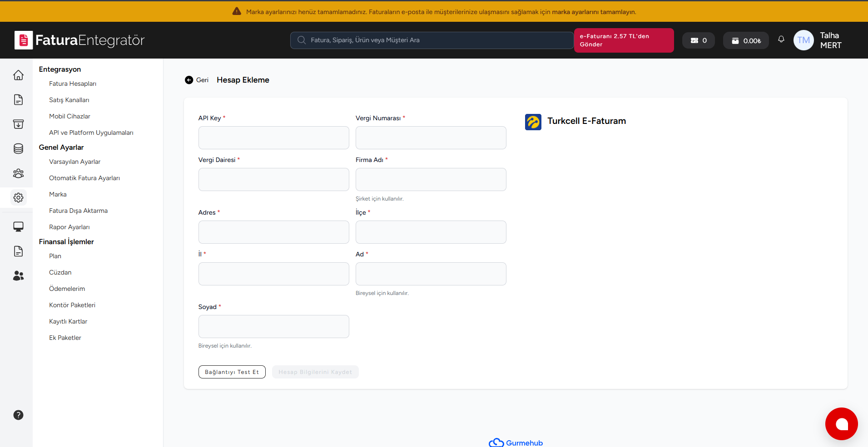Open Fatura Hesapları menu item
The height and width of the screenshot is (447, 868).
(x=73, y=84)
